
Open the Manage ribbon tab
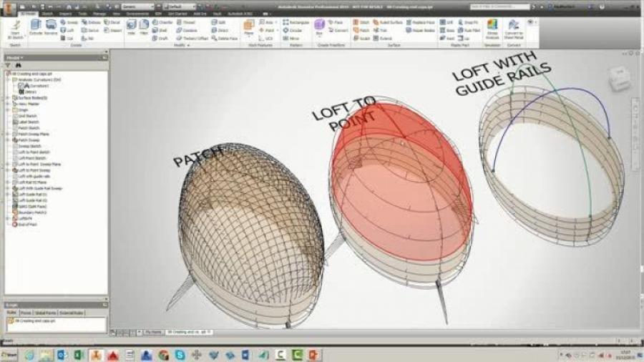pos(99,14)
